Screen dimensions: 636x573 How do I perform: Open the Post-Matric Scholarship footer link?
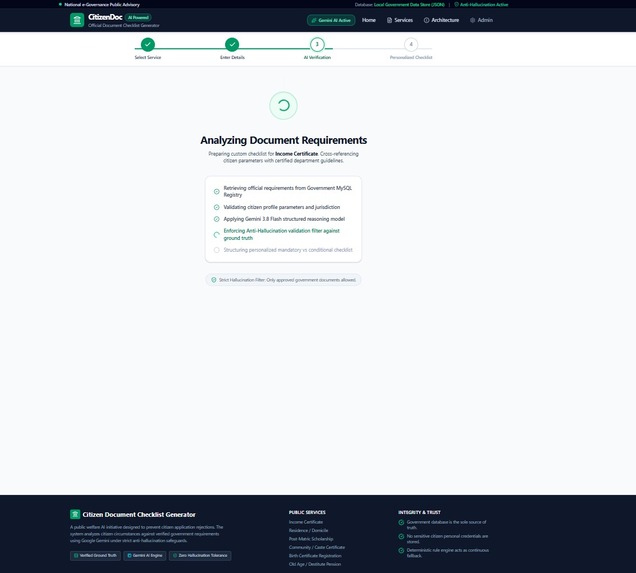click(x=311, y=539)
